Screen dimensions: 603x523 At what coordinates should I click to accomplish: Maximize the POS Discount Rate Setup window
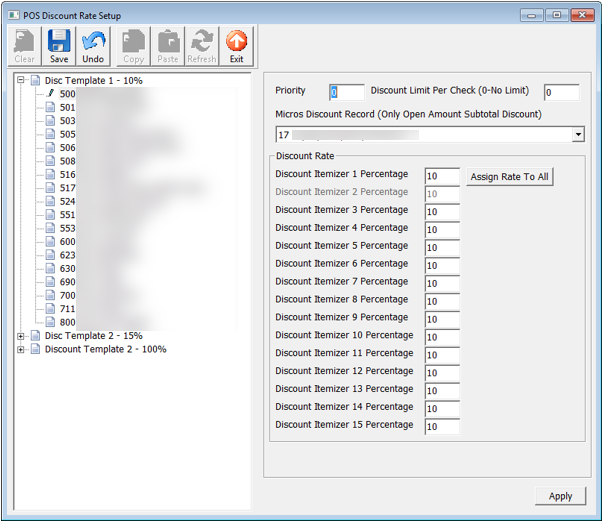click(x=556, y=15)
